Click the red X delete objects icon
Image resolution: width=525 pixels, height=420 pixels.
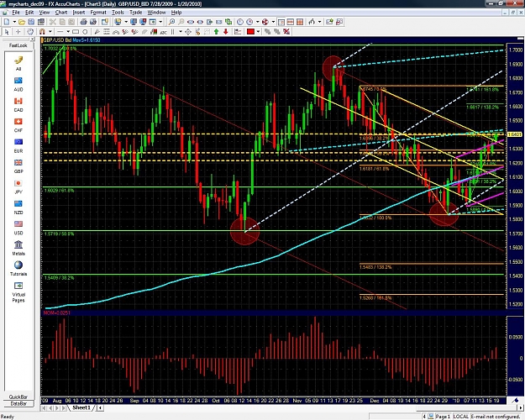pyautogui.click(x=286, y=31)
